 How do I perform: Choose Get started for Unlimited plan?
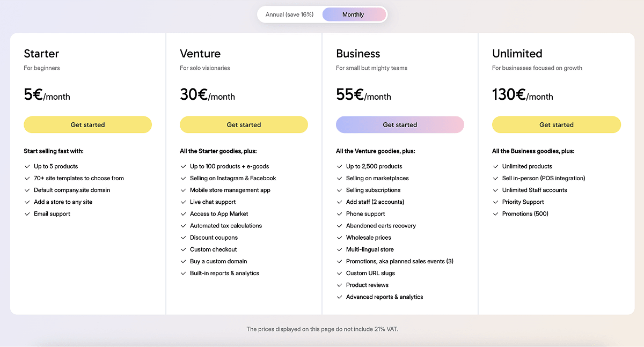coord(556,125)
